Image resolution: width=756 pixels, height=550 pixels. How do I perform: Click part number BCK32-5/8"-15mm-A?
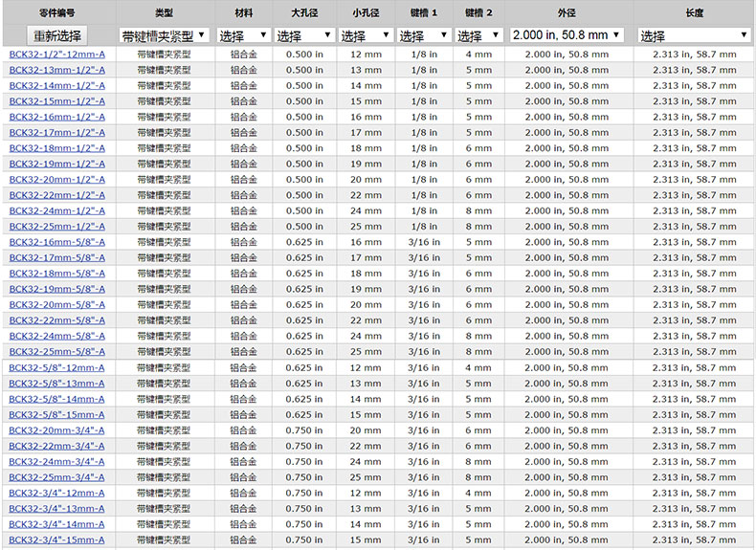[57, 414]
